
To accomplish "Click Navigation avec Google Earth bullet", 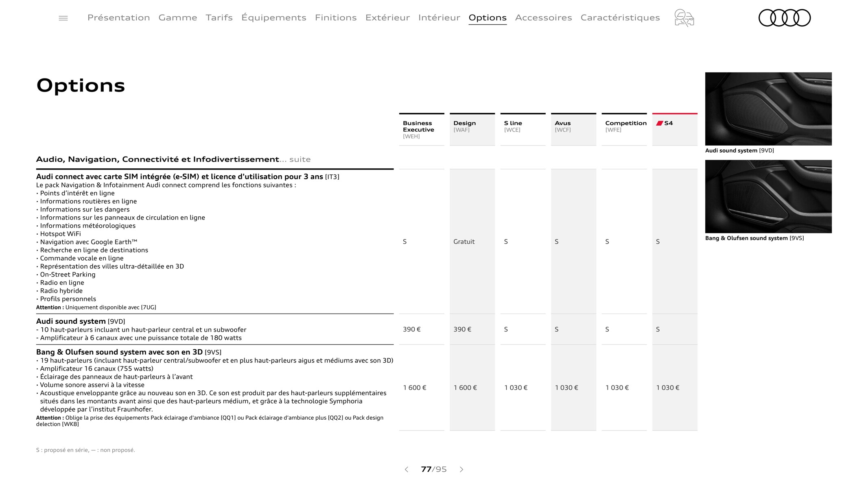I will pyautogui.click(x=87, y=242).
